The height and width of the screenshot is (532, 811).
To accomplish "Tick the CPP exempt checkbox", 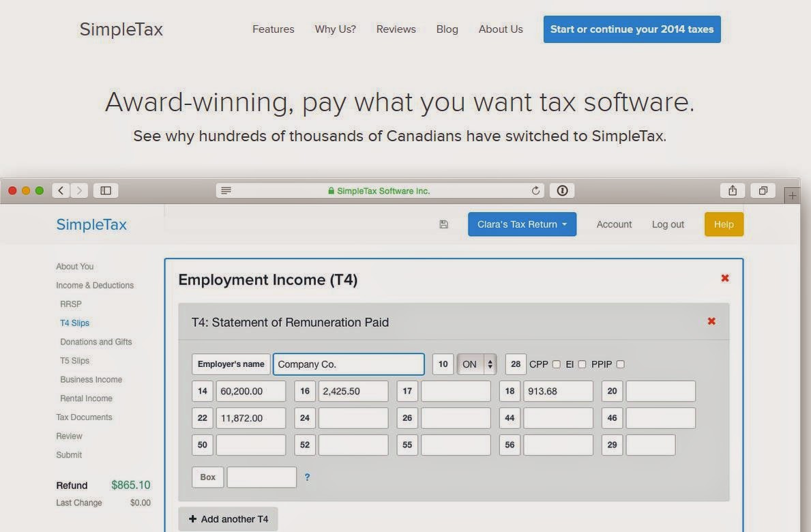I will pyautogui.click(x=557, y=364).
